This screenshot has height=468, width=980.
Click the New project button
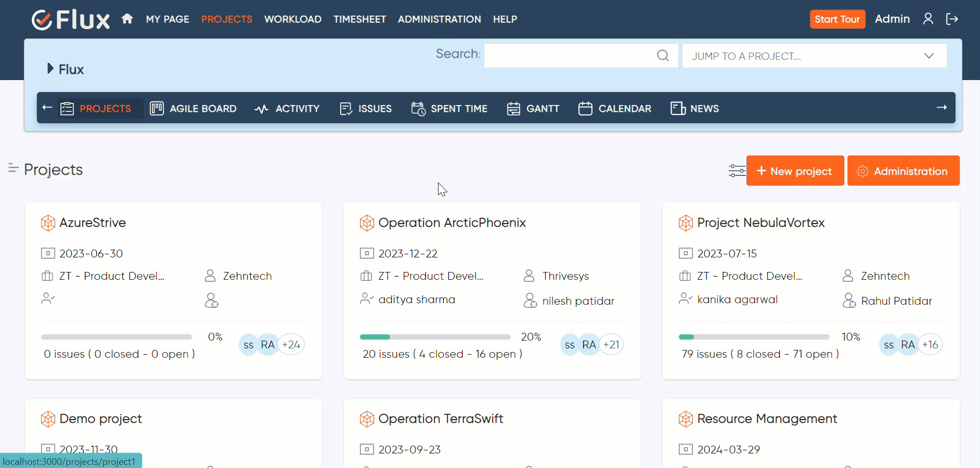[x=795, y=171]
